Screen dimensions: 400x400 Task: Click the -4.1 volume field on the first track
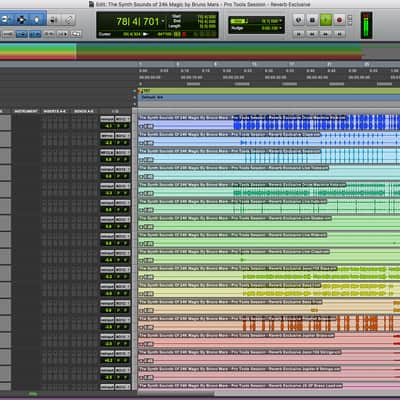coord(108,126)
